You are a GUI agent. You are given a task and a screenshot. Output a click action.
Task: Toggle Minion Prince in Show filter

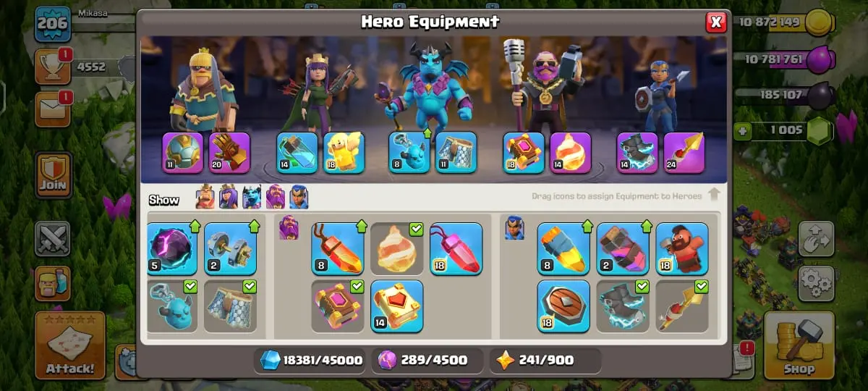[x=252, y=197]
